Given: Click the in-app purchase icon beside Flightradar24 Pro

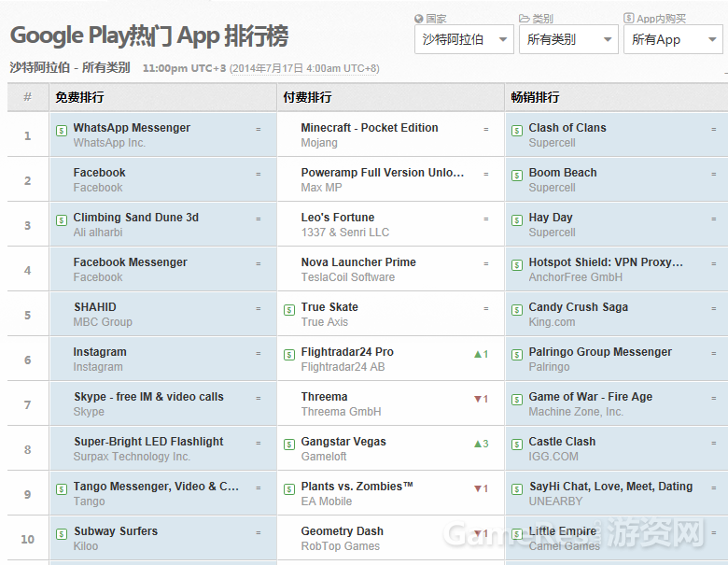Looking at the screenshot, I should pos(288,355).
